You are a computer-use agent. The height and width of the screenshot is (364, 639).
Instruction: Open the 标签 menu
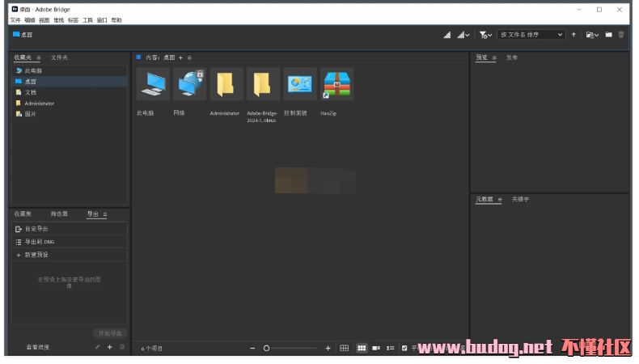74,20
